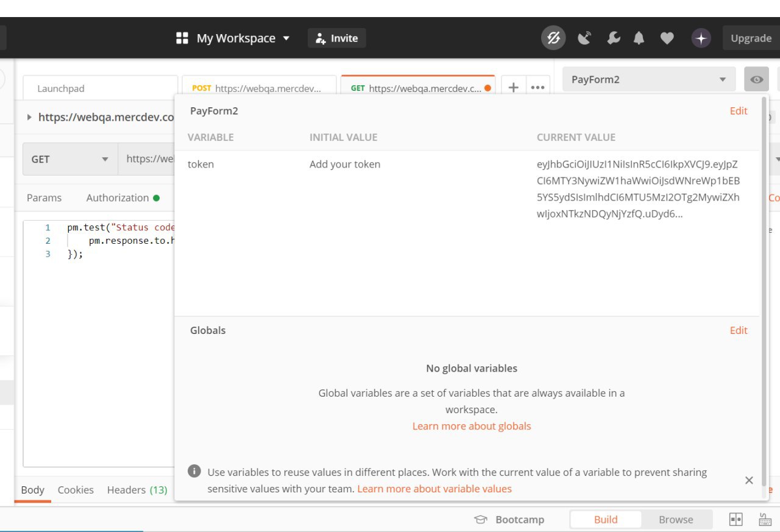
Task: Toggle two-pane layout icon
Action: pyautogui.click(x=736, y=519)
